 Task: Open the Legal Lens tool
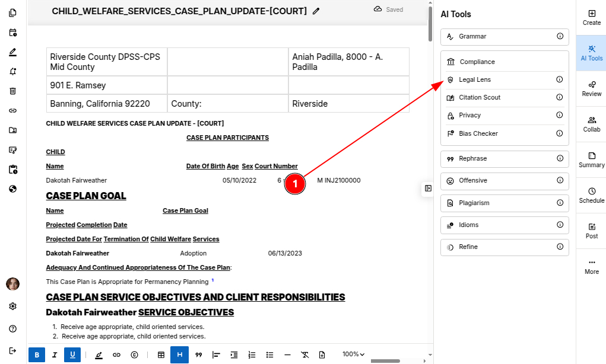[475, 79]
